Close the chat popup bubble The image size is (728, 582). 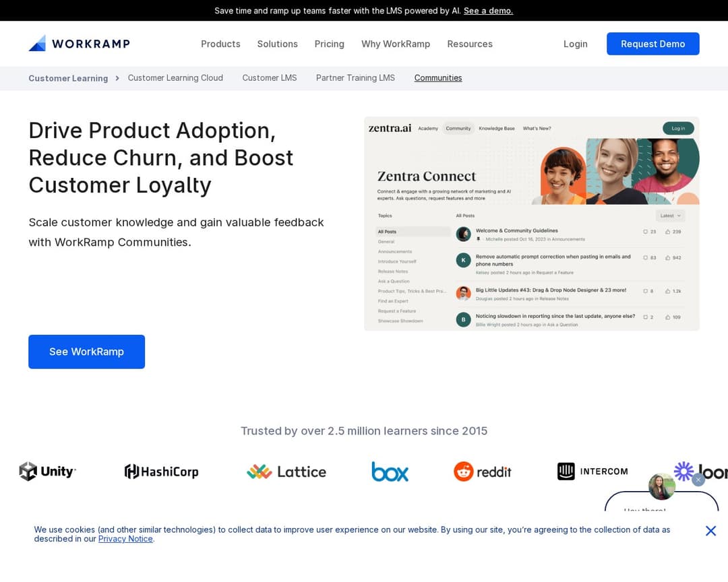pyautogui.click(x=698, y=480)
